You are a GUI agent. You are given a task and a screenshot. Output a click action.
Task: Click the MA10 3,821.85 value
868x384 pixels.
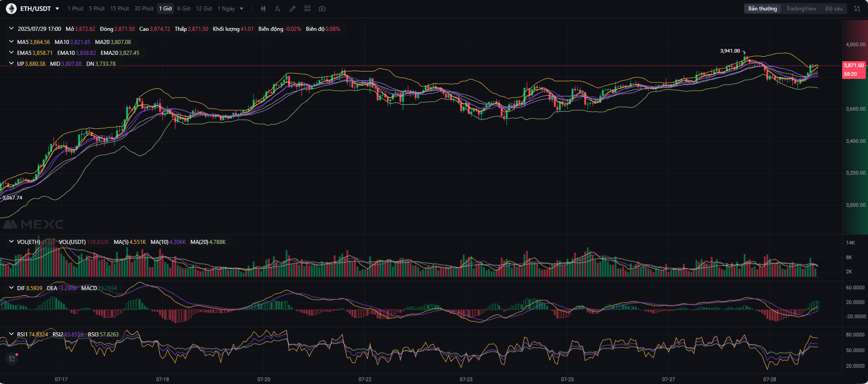[73, 42]
